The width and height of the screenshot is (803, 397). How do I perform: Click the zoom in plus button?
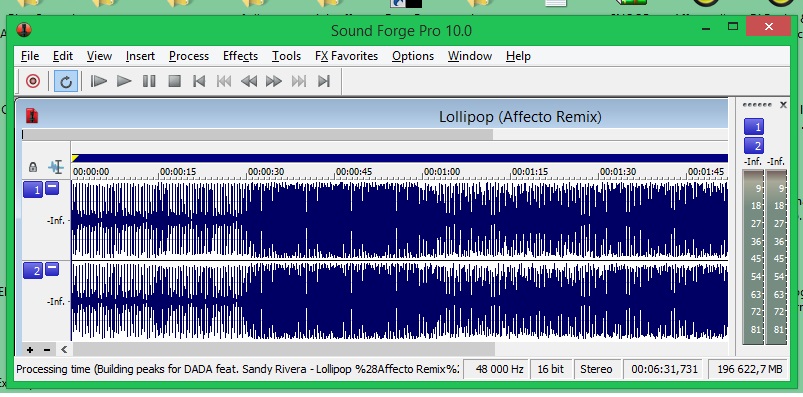30,350
